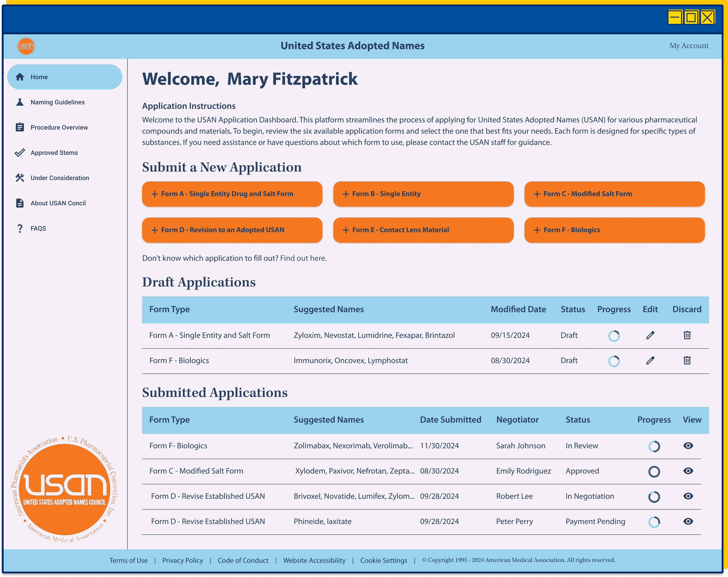
Task: Click the Negotiator column header
Action: point(517,420)
